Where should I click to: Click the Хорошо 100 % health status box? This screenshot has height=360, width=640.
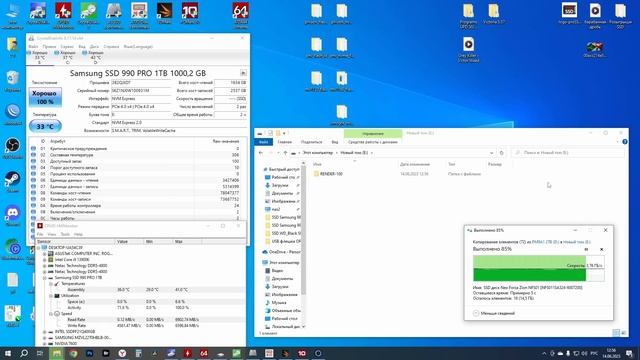coord(45,97)
